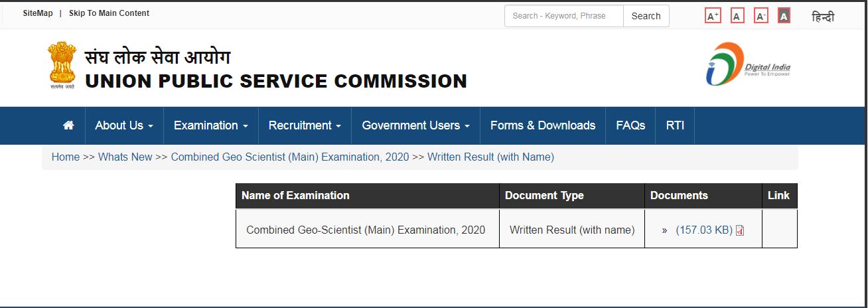The height and width of the screenshot is (308, 868).
Task: Click the Digital India logo
Action: [x=748, y=64]
